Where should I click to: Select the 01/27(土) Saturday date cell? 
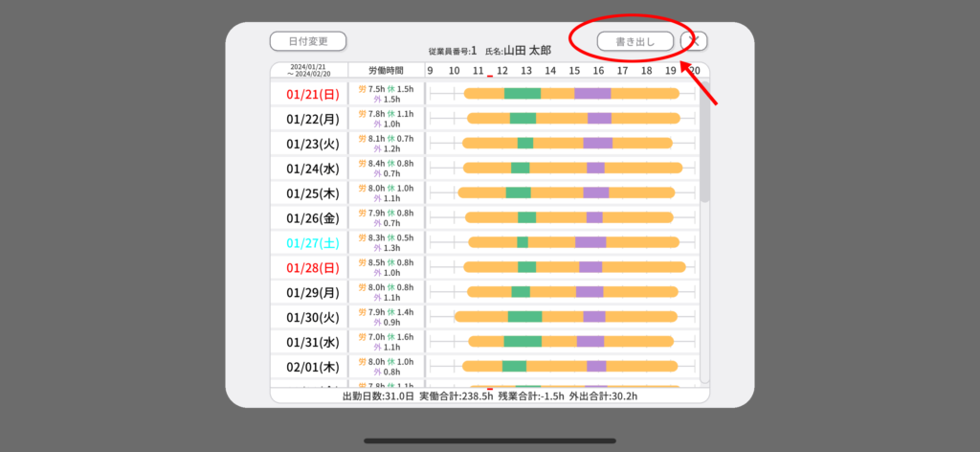tap(308, 242)
